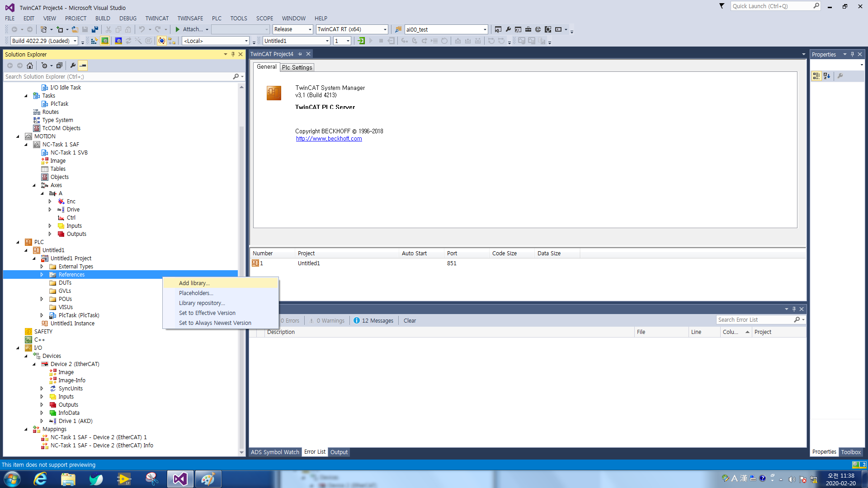Toggle Preview Selected Items in Solution Explorer
868x488 pixels.
(83, 66)
